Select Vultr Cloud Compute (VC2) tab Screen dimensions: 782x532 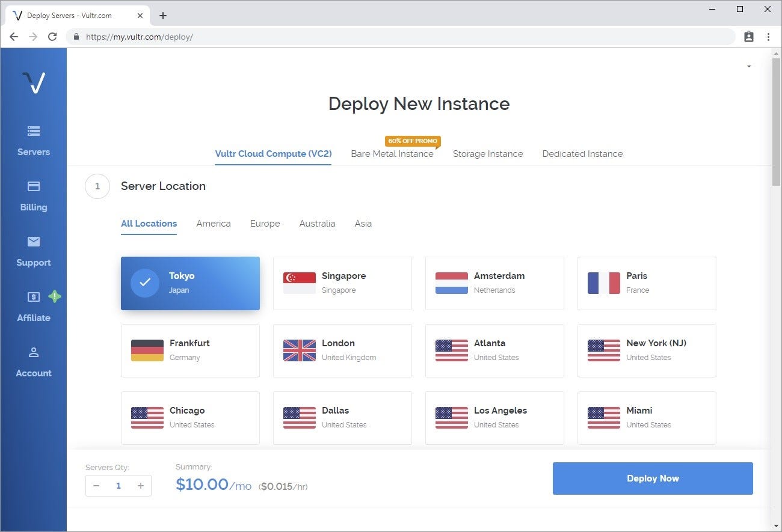tap(273, 154)
